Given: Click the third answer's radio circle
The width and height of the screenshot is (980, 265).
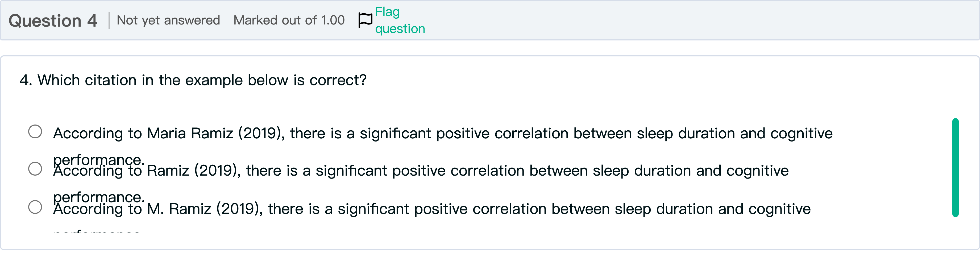Looking at the screenshot, I should click(35, 207).
